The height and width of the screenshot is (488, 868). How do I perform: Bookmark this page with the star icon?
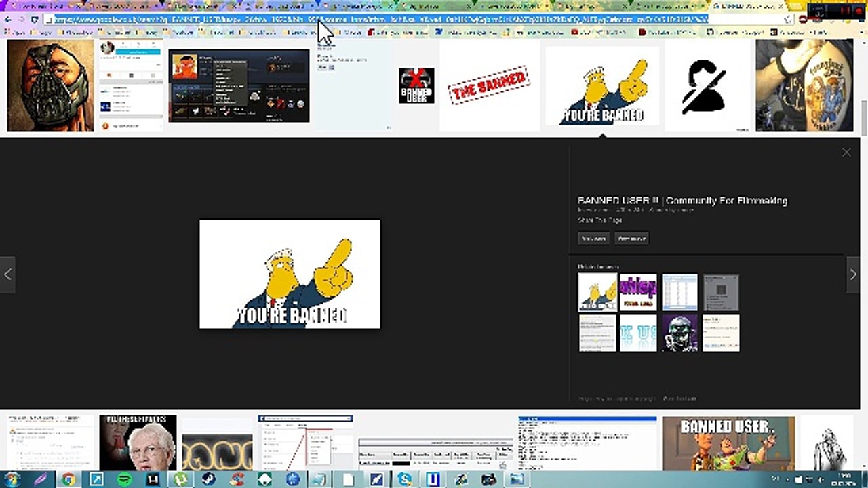point(788,20)
